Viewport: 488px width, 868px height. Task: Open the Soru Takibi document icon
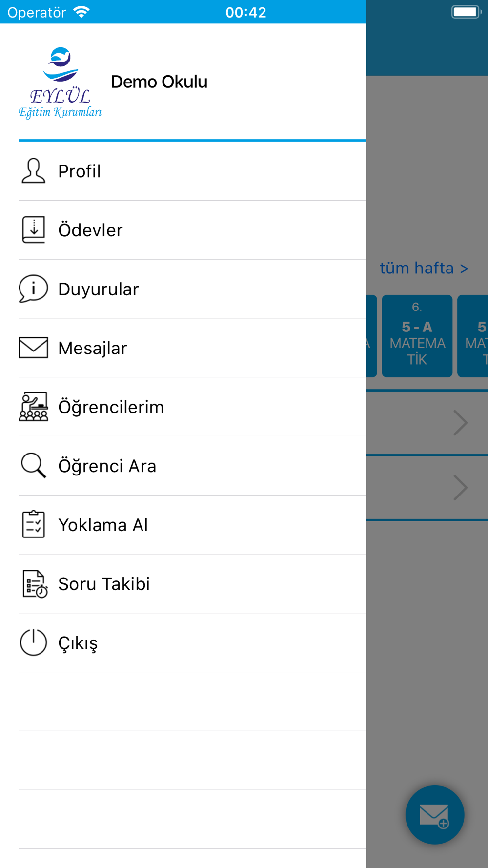[34, 584]
